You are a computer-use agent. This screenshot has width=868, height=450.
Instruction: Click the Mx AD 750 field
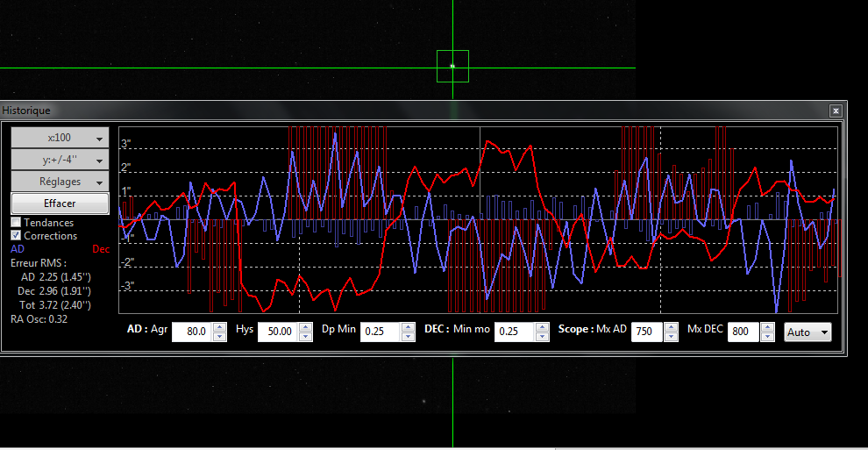click(x=647, y=332)
